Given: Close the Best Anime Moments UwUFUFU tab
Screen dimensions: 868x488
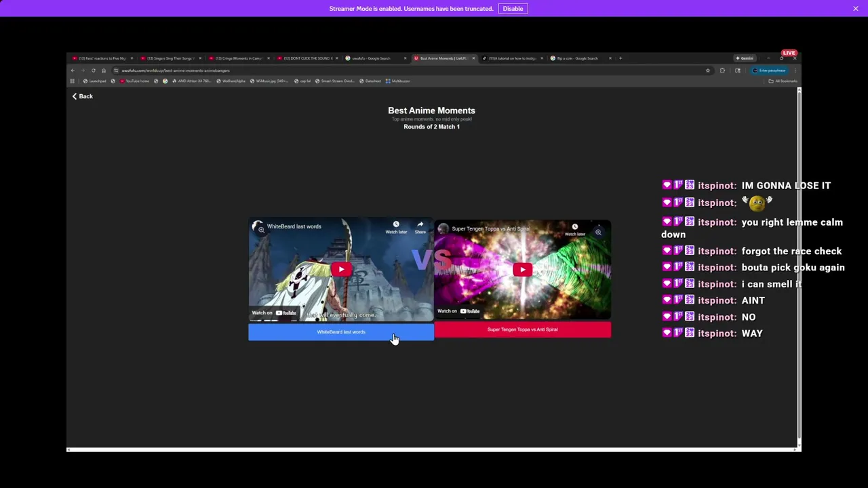Looking at the screenshot, I should tap(473, 58).
